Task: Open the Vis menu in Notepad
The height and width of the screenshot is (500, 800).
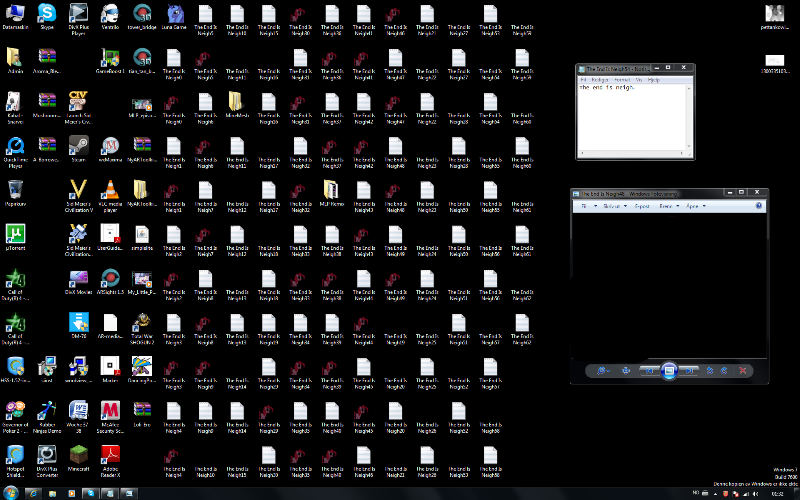Action: (x=639, y=80)
